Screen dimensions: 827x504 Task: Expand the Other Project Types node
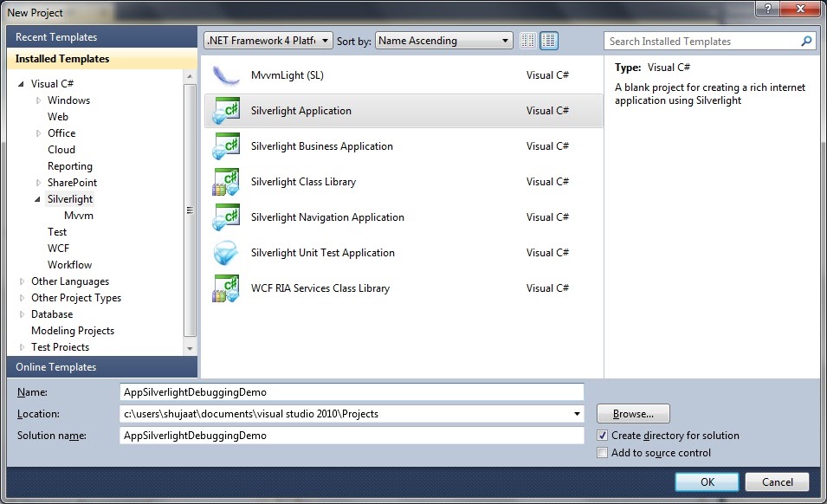(22, 298)
